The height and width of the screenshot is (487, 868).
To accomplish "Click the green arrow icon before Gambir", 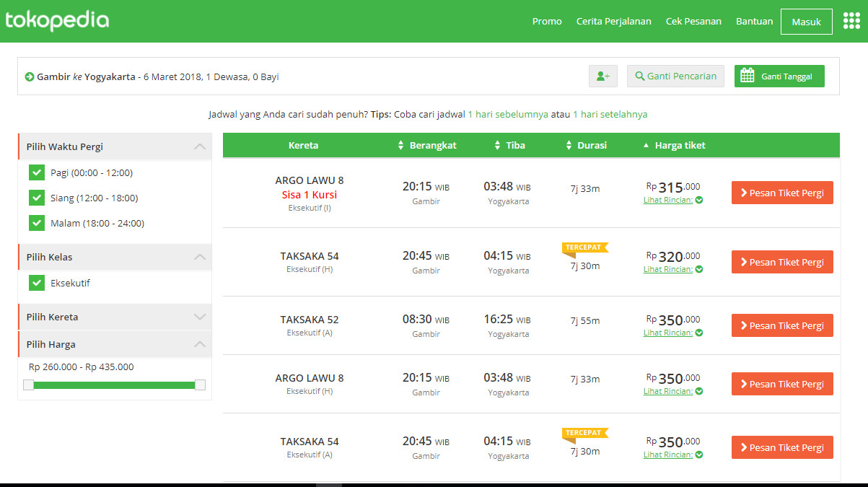I will 30,76.
